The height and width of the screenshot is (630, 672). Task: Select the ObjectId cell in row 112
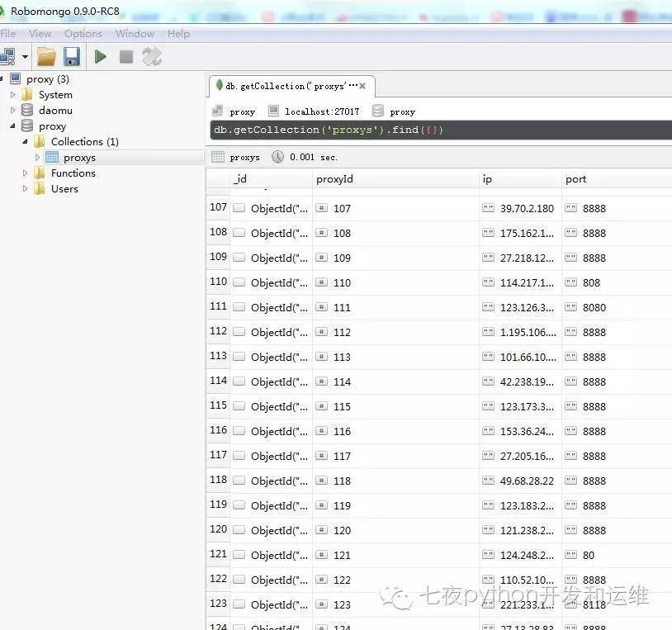[x=272, y=333]
